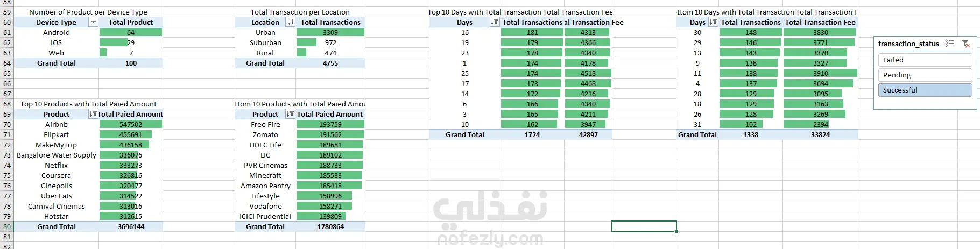980x249 pixels.
Task: Select the Failed slicer option
Action: (x=925, y=60)
